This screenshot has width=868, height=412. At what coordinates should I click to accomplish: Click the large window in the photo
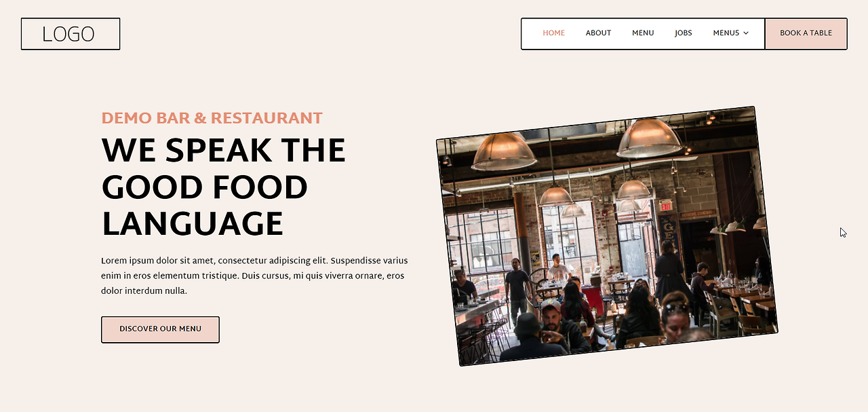coord(483,241)
